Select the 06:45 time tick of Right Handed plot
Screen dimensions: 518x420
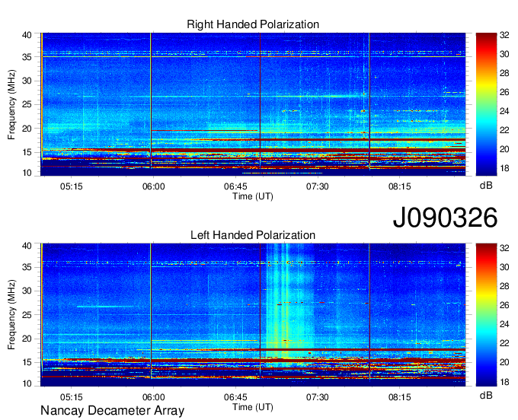coord(235,186)
